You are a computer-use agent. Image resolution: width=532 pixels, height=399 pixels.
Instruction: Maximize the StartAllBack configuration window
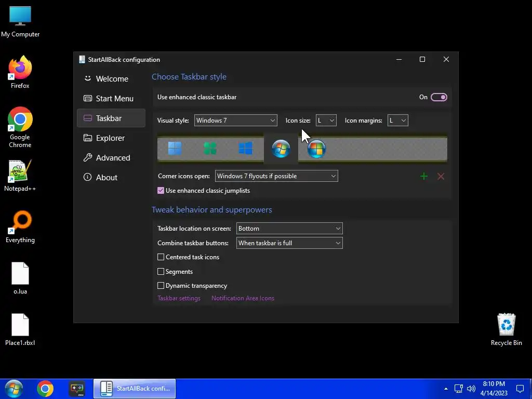[x=422, y=59]
